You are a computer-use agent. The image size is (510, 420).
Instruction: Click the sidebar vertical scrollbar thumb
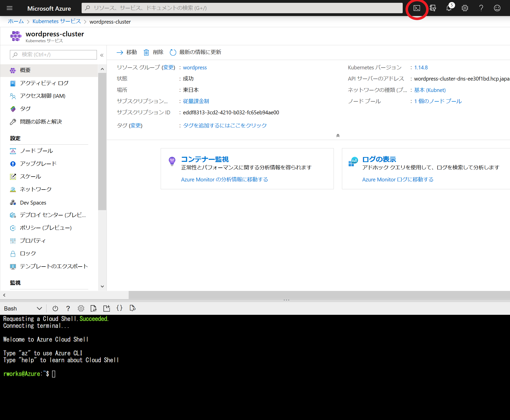[x=102, y=142]
